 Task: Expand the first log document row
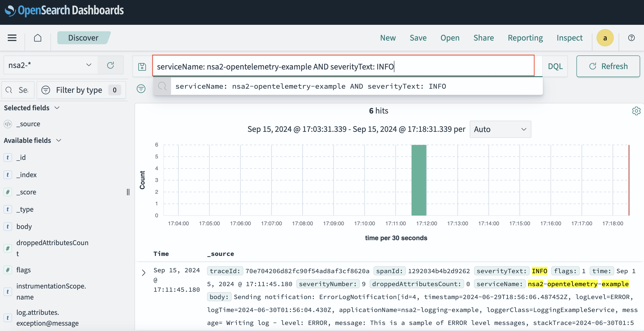point(143,273)
